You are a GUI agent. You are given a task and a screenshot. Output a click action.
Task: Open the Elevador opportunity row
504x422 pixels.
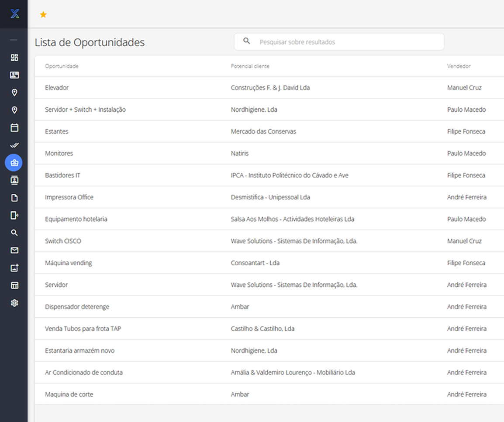pos(57,88)
